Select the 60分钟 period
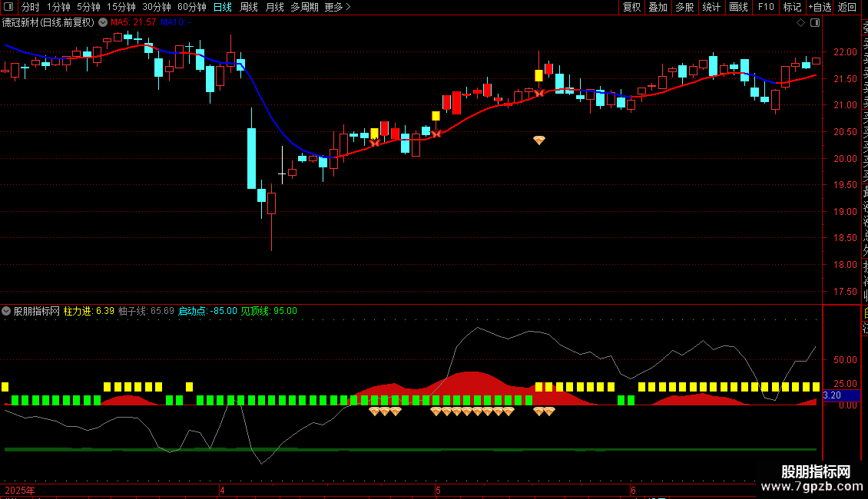The height and width of the screenshot is (499, 868). click(192, 7)
